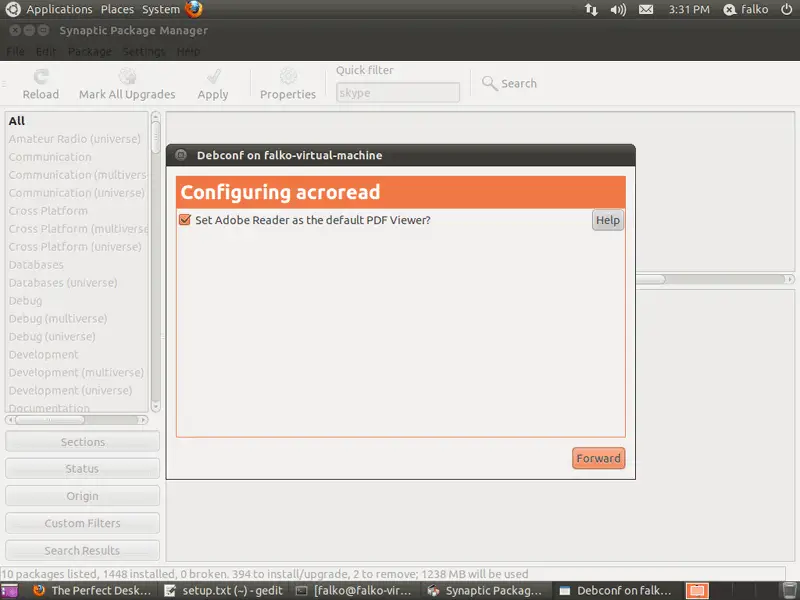Click the sections list scroll-up arrow
The image size is (800, 600).
[156, 116]
